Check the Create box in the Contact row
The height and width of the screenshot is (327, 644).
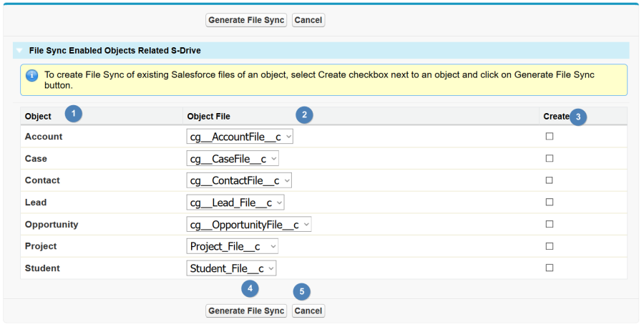(x=550, y=180)
